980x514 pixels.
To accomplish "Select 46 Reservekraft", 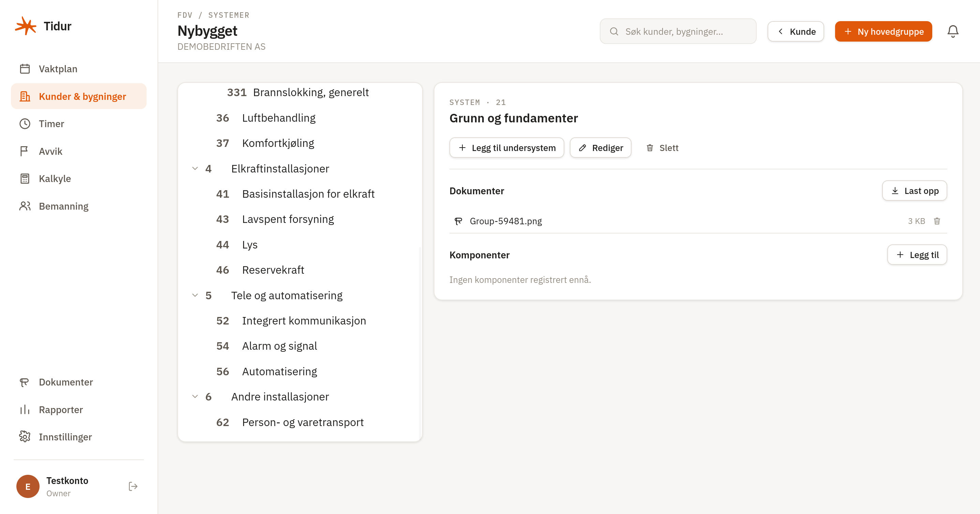I will 300,270.
